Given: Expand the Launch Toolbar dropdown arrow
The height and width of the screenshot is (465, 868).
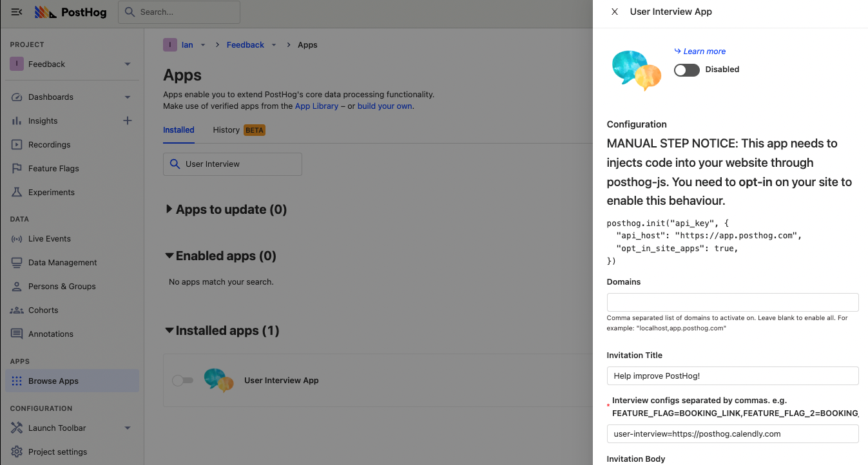Looking at the screenshot, I should pos(128,428).
